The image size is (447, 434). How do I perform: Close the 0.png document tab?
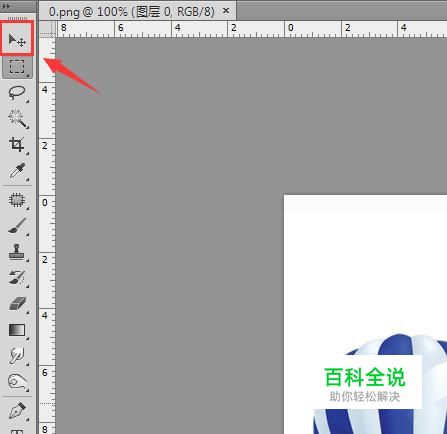coord(226,11)
